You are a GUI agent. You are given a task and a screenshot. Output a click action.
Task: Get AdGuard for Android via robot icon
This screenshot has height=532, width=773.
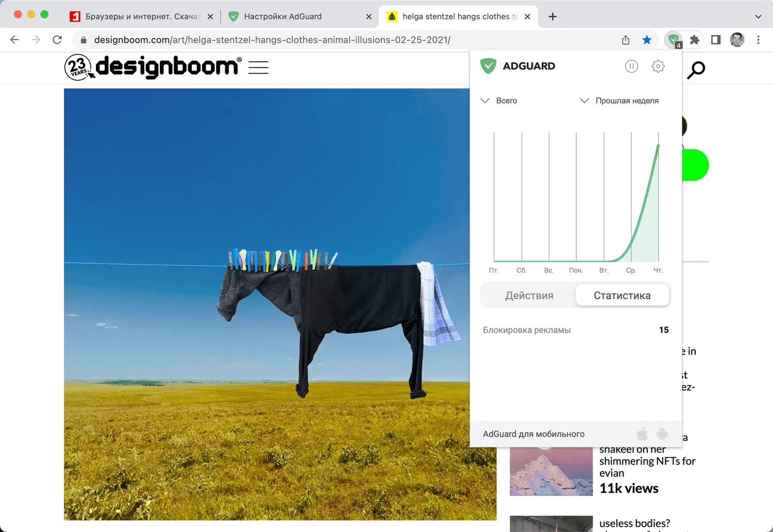click(662, 434)
